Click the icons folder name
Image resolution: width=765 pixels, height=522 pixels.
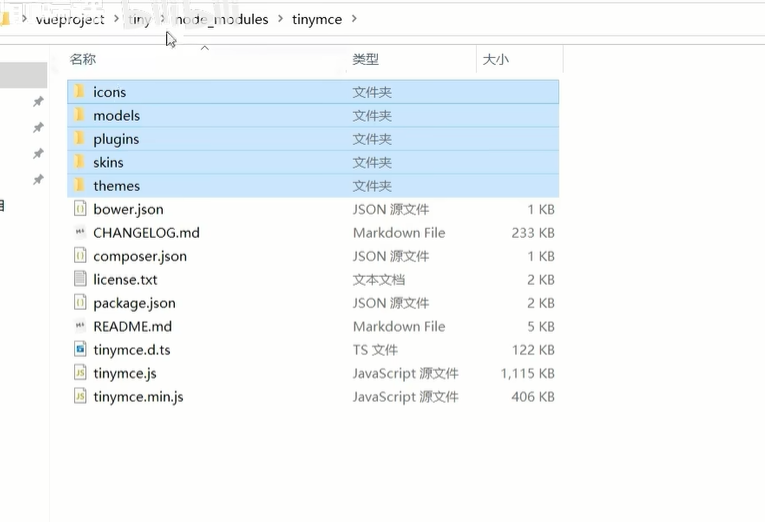(109, 92)
